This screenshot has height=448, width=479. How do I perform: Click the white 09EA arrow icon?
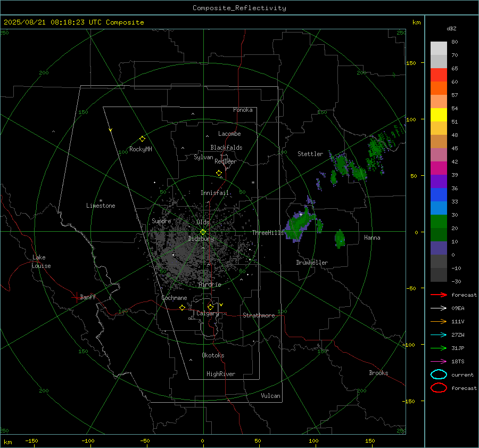[x=439, y=308]
